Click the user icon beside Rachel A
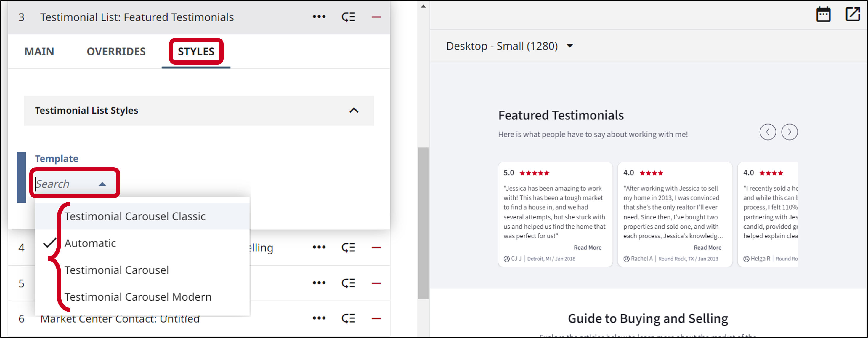 626,259
